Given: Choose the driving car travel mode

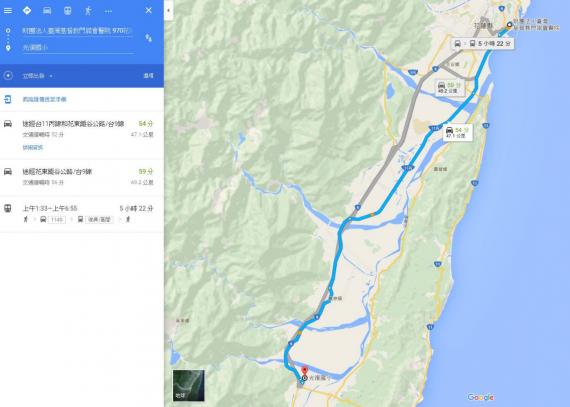Looking at the screenshot, I should point(47,11).
